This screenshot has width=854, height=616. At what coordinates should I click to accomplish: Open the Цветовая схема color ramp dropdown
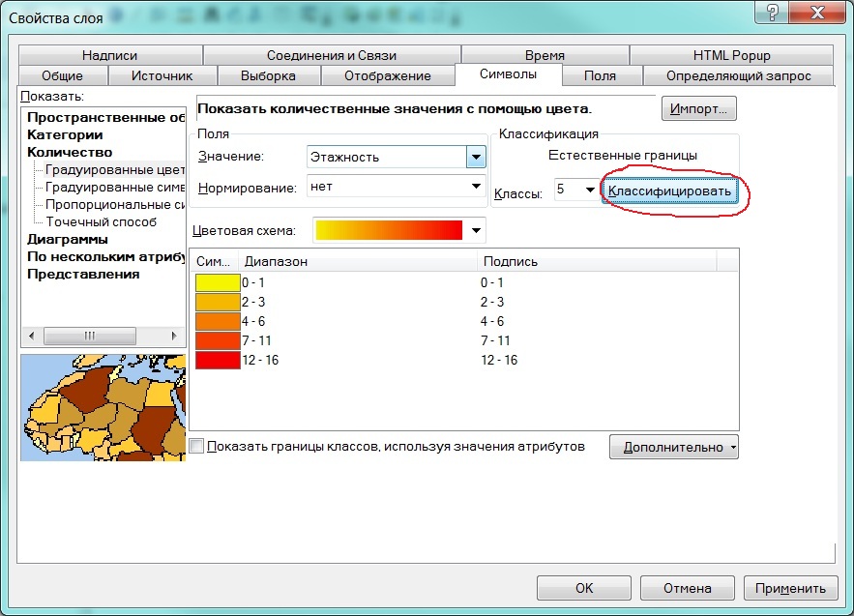tap(475, 231)
